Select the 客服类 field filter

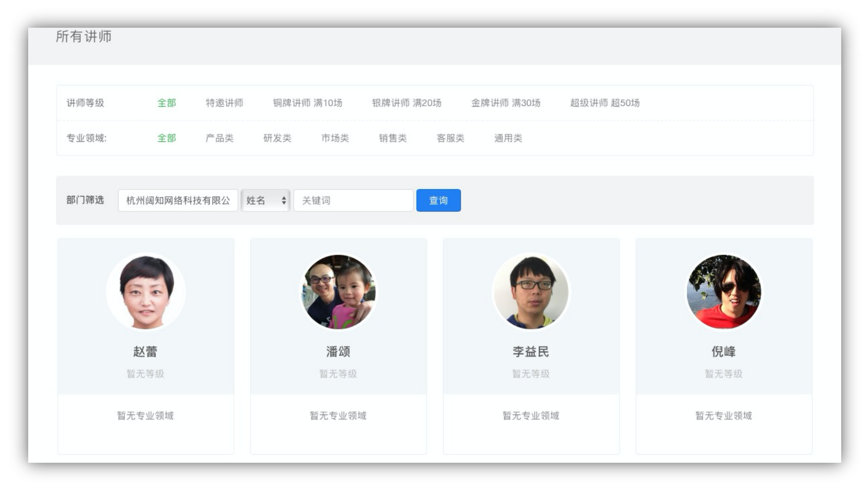pyautogui.click(x=450, y=138)
